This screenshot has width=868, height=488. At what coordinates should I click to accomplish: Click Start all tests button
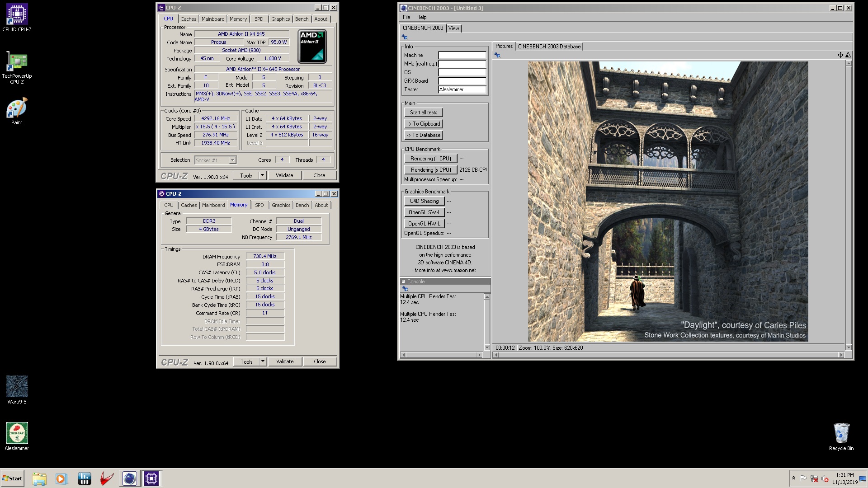424,113
